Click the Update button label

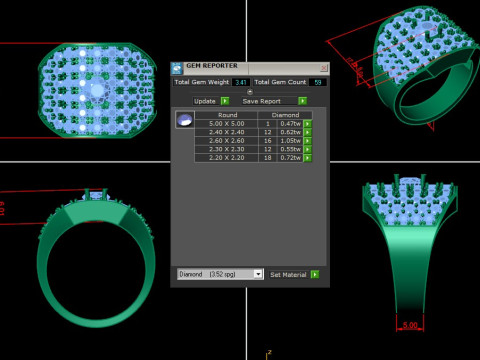pos(206,101)
